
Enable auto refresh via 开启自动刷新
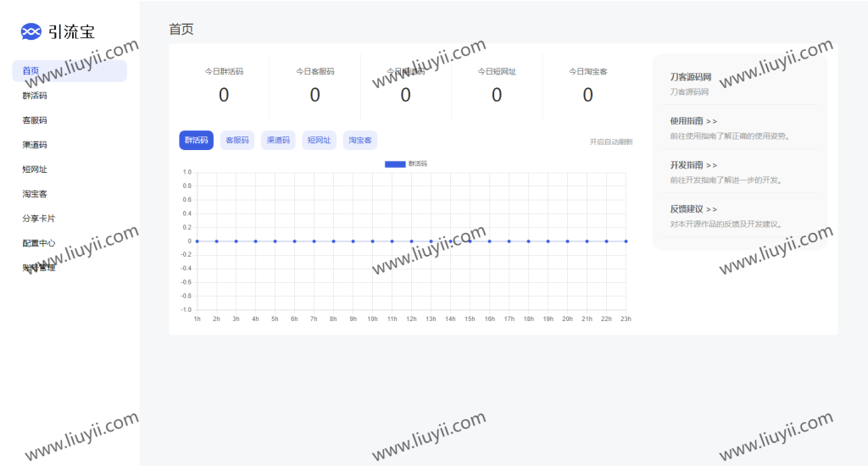pyautogui.click(x=611, y=141)
